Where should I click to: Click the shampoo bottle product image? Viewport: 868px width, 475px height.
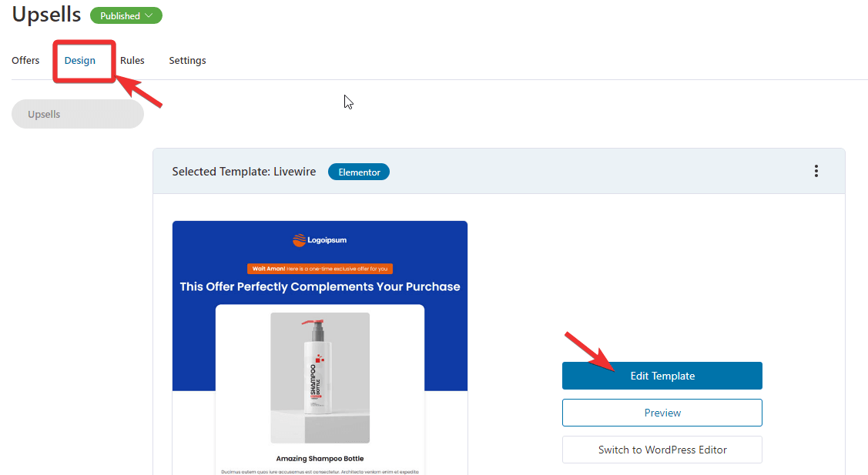coord(320,377)
